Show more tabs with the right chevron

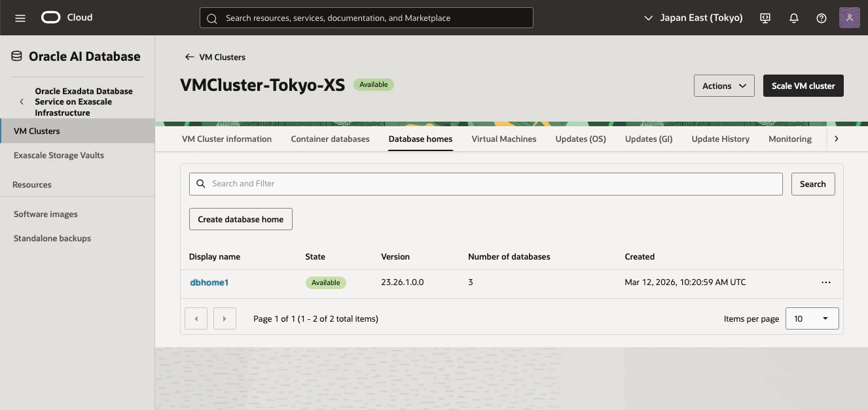click(x=836, y=139)
